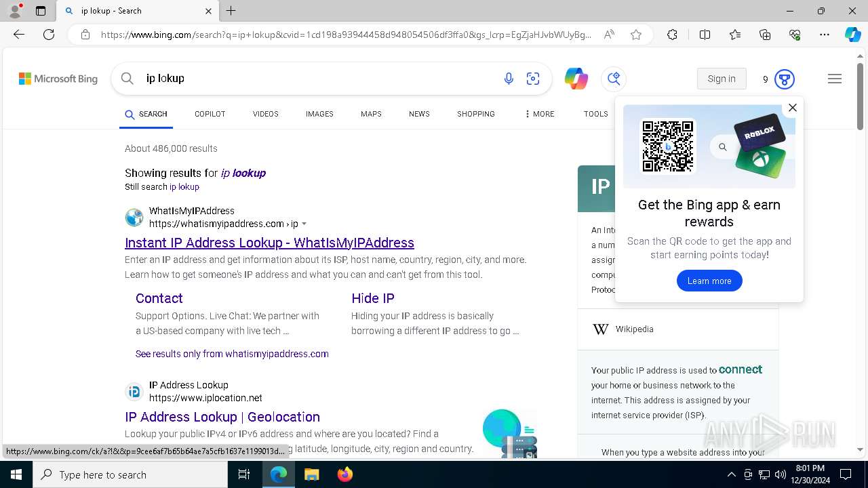This screenshot has width=868, height=488.
Task: Open the Bing chat search icon
Action: 614,79
